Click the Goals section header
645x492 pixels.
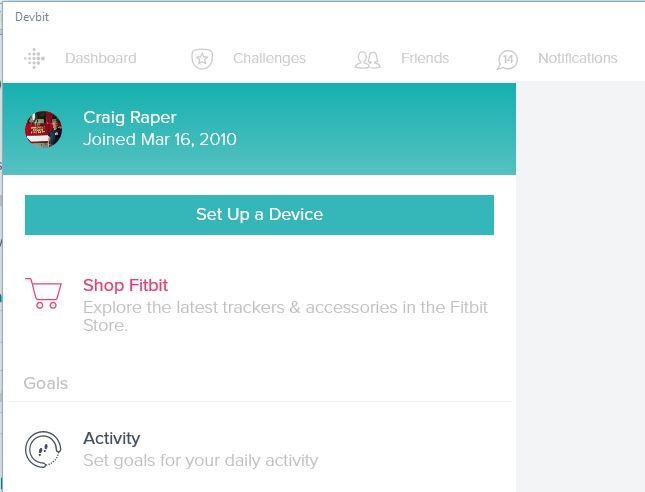tap(46, 383)
